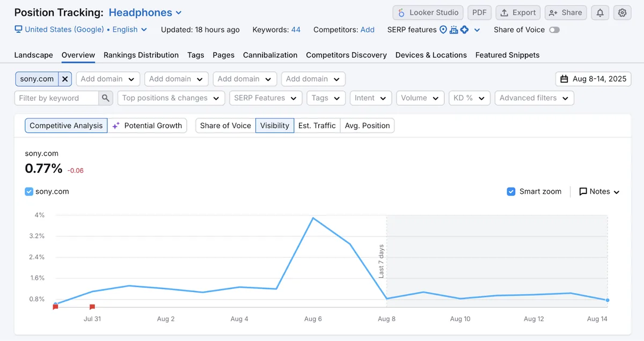This screenshot has height=341, width=644.
Task: Open the KD % filter dropdown
Action: click(x=469, y=98)
